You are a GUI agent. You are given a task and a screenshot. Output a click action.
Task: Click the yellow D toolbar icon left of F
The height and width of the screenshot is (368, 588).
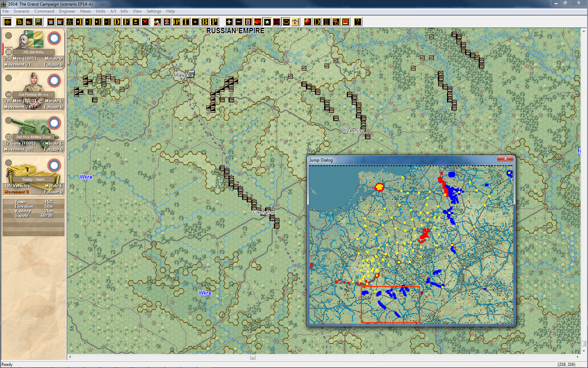coord(117,22)
